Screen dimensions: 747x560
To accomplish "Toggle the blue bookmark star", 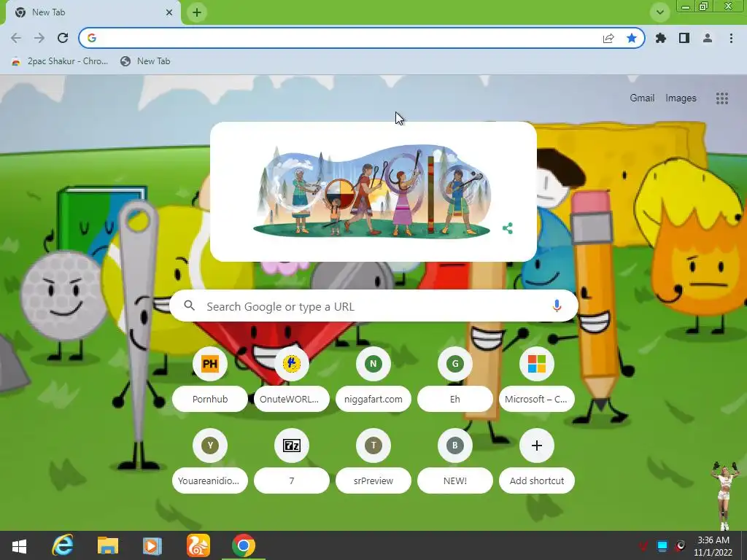I will click(x=632, y=38).
